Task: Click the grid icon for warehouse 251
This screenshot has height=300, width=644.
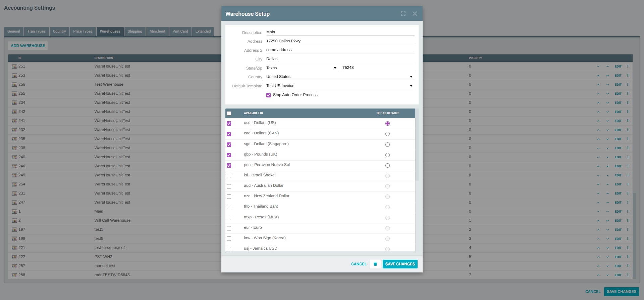Action: (14, 67)
